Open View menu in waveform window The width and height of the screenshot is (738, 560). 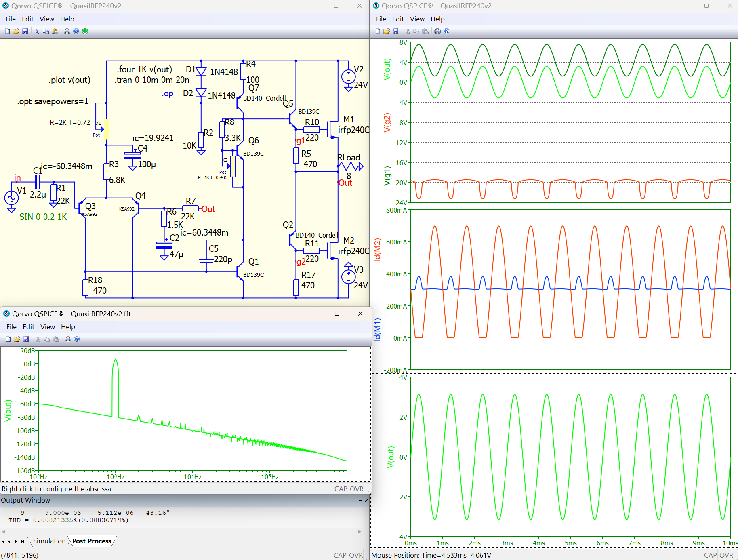click(417, 19)
